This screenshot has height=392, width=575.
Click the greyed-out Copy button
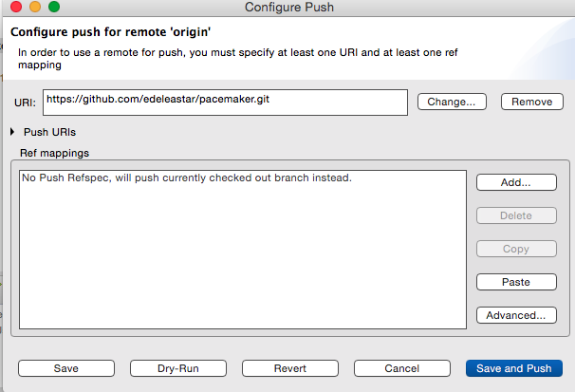pyautogui.click(x=516, y=249)
